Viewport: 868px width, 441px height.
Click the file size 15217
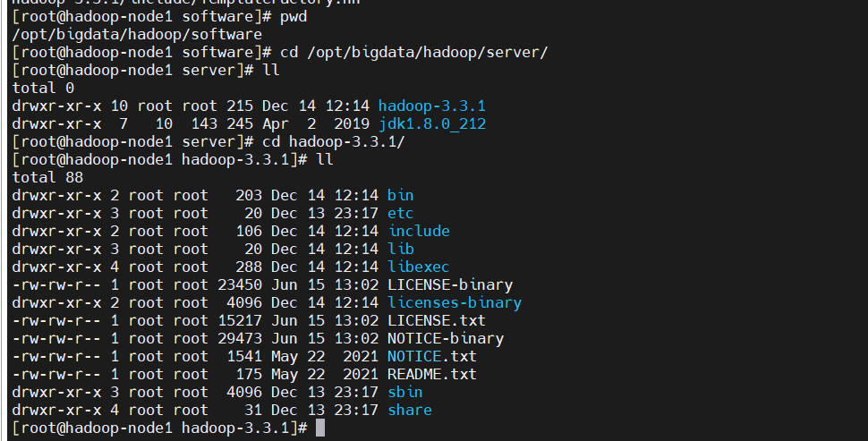point(240,320)
